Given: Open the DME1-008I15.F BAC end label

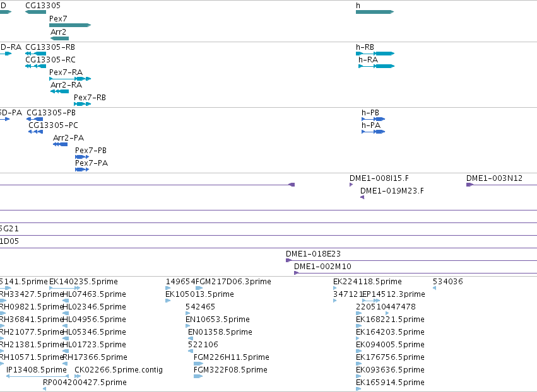Looking at the screenshot, I should (379, 178).
